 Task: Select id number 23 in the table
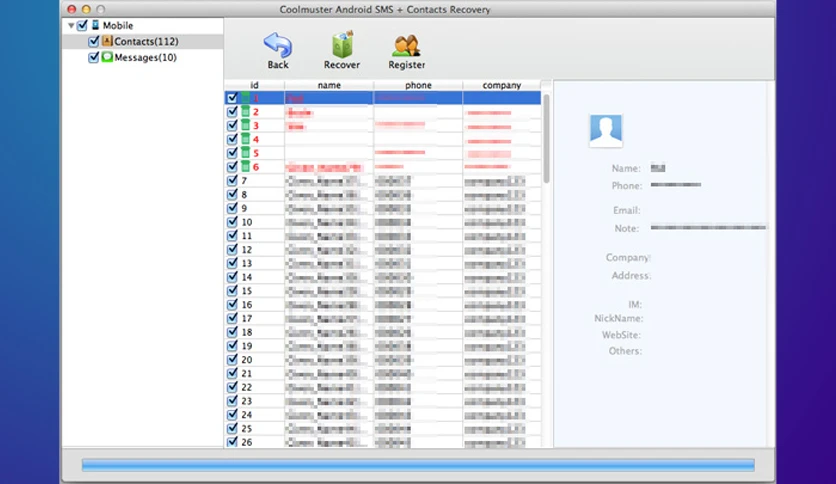pos(247,401)
